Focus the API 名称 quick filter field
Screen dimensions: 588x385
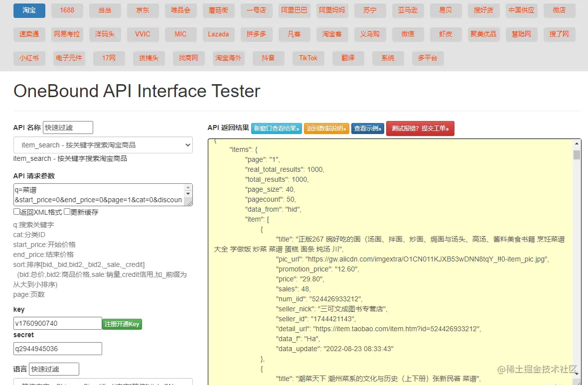point(68,128)
